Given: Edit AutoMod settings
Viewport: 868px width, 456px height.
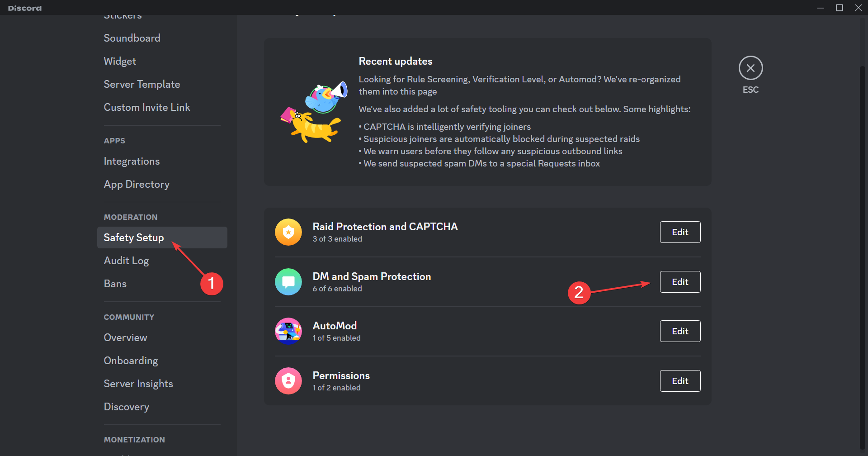Looking at the screenshot, I should [x=680, y=331].
